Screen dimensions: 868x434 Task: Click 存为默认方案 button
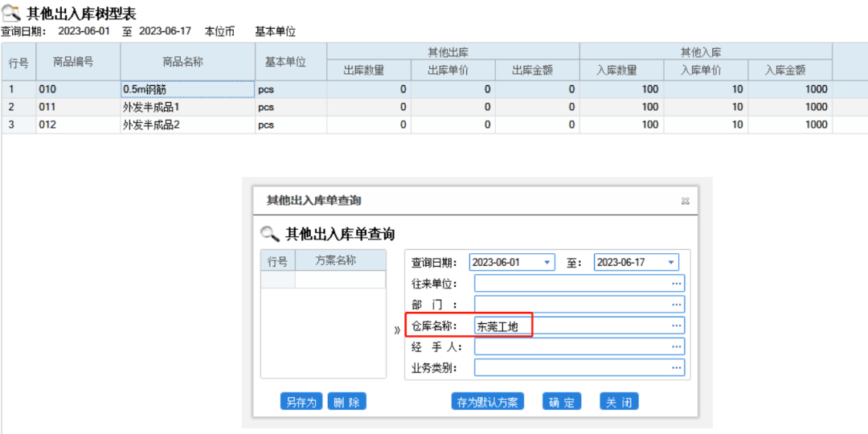(487, 403)
